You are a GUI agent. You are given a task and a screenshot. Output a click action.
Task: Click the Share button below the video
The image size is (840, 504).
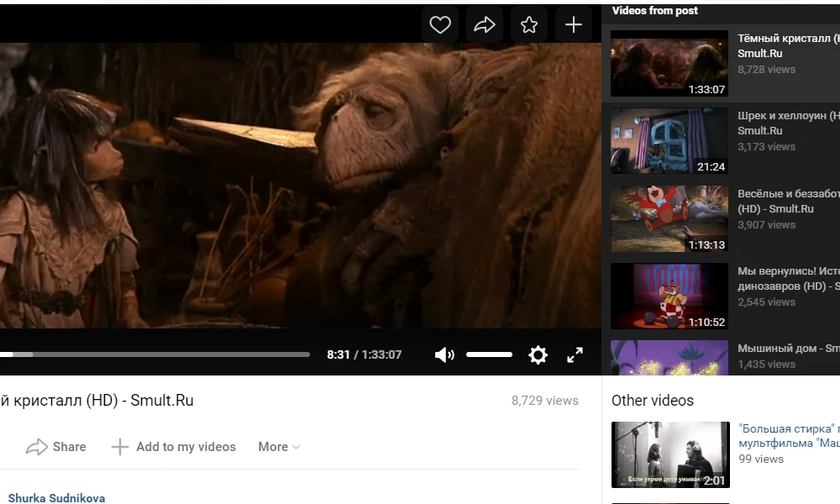pos(55,447)
